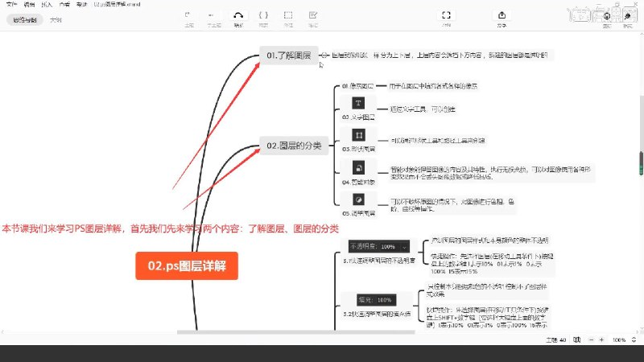
Task: Open the 100% zoom level dropdown
Action: [x=619, y=339]
